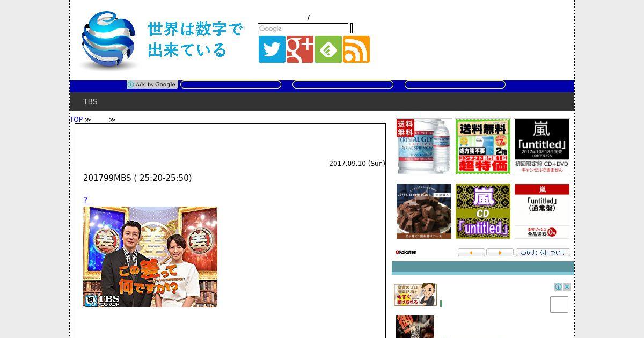The width and height of the screenshot is (644, 338).
Task: Open the 投資のプロ investment ad banner
Action: [415, 295]
